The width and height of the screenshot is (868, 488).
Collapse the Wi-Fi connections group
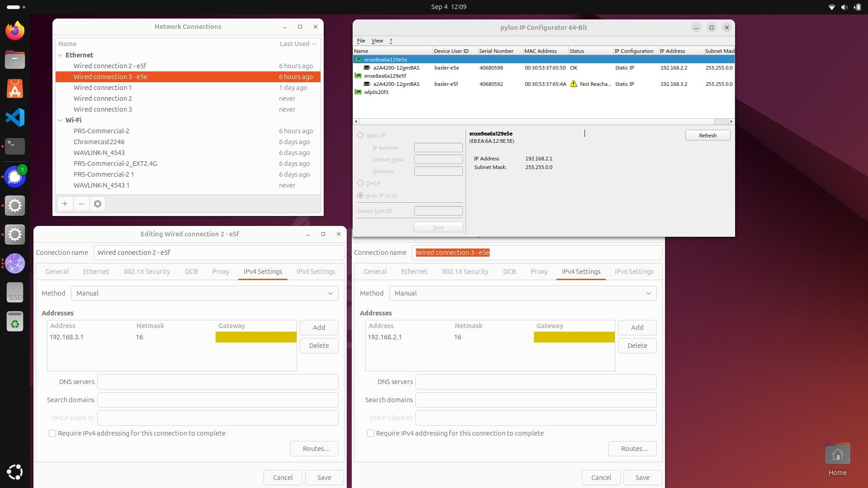(60, 120)
